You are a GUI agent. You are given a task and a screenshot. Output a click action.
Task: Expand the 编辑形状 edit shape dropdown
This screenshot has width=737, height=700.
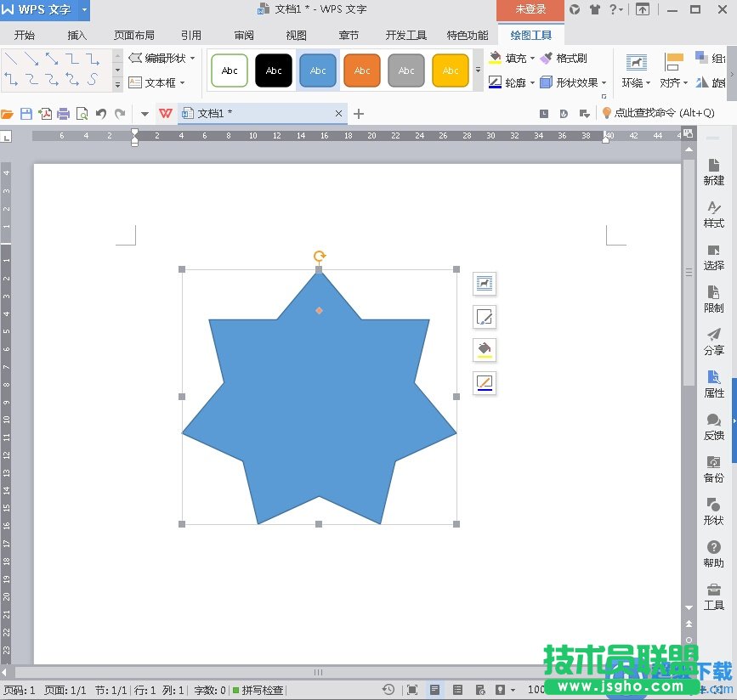[192, 59]
